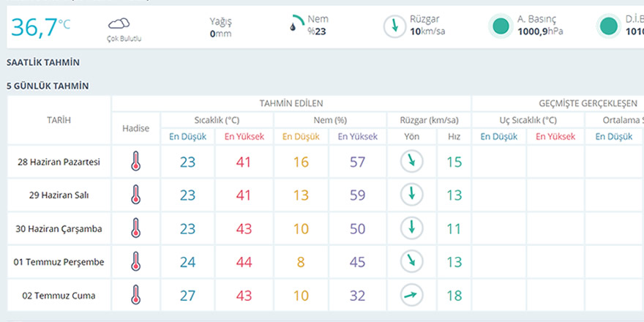Expand the SAATLİK TAHMİN section
The height and width of the screenshot is (322, 644).
[x=42, y=63]
